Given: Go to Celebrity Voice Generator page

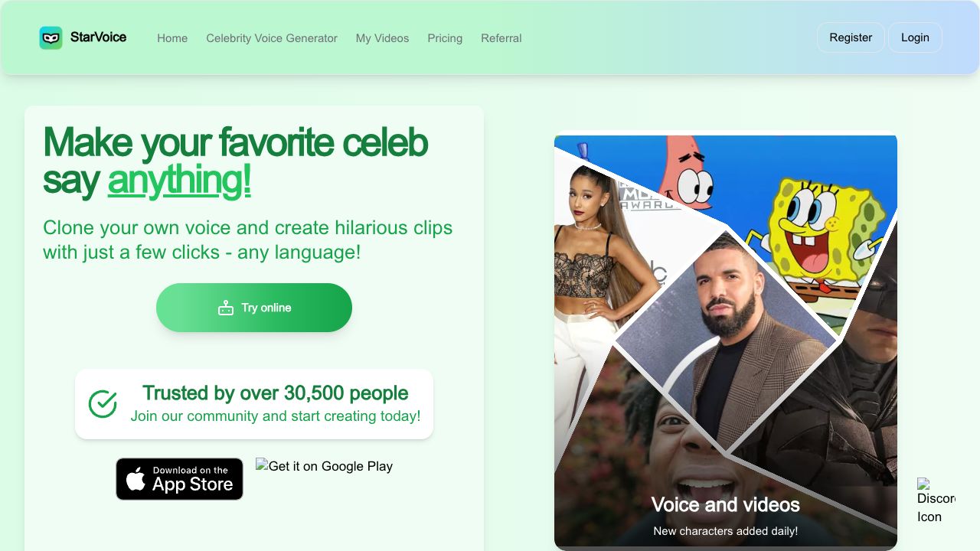Looking at the screenshot, I should [x=272, y=38].
